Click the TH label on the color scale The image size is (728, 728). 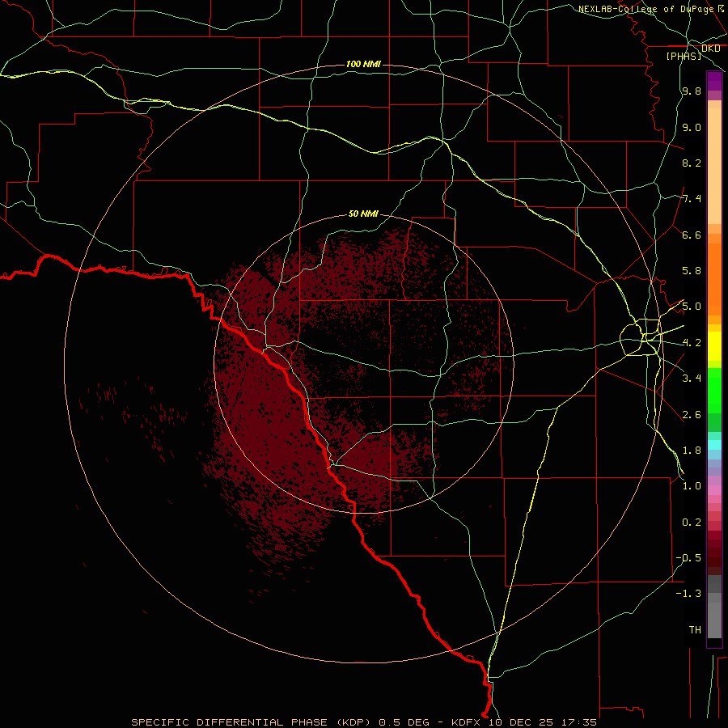[695, 630]
